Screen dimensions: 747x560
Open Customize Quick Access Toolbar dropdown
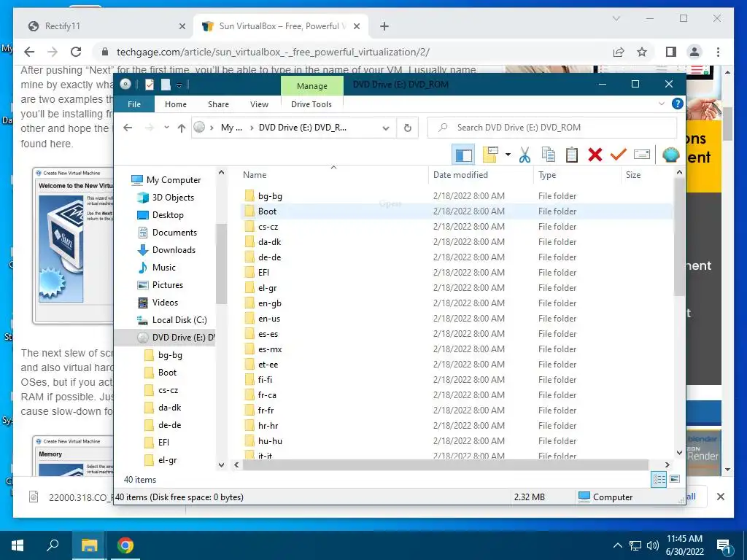[x=179, y=85]
